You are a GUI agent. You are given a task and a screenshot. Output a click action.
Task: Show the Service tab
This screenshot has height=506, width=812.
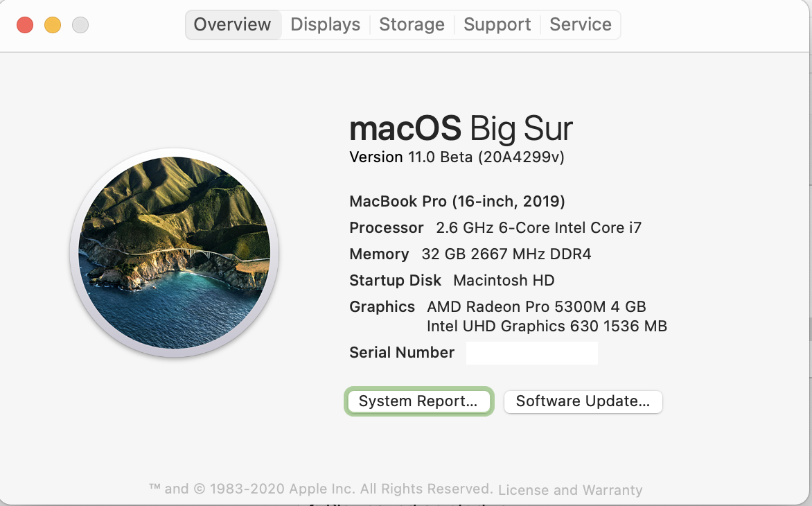580,25
